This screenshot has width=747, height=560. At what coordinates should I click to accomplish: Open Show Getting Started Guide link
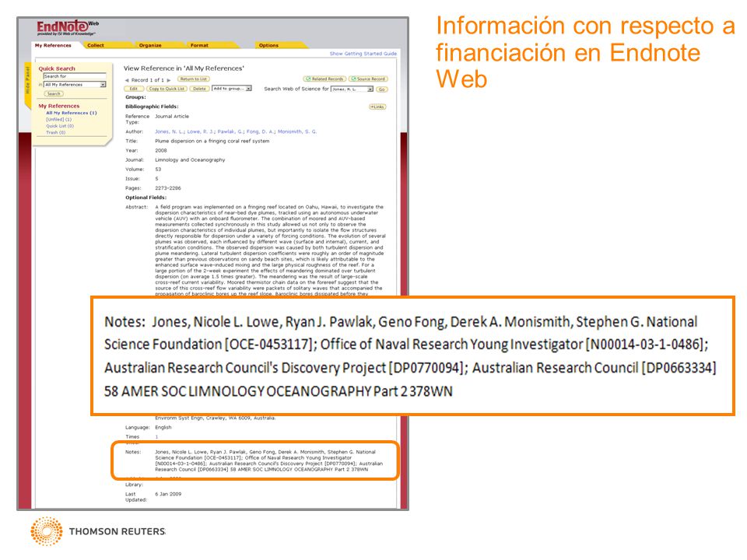tap(363, 54)
